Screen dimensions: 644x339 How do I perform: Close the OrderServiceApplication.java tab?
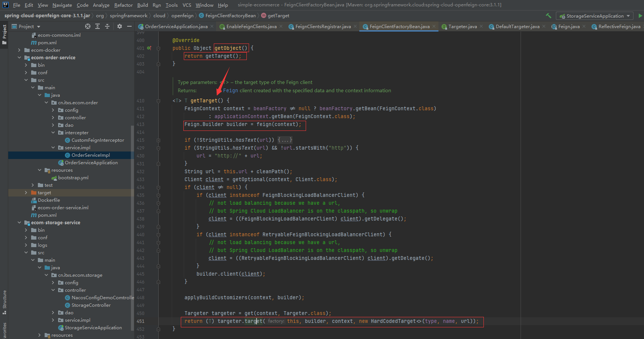[x=212, y=27]
